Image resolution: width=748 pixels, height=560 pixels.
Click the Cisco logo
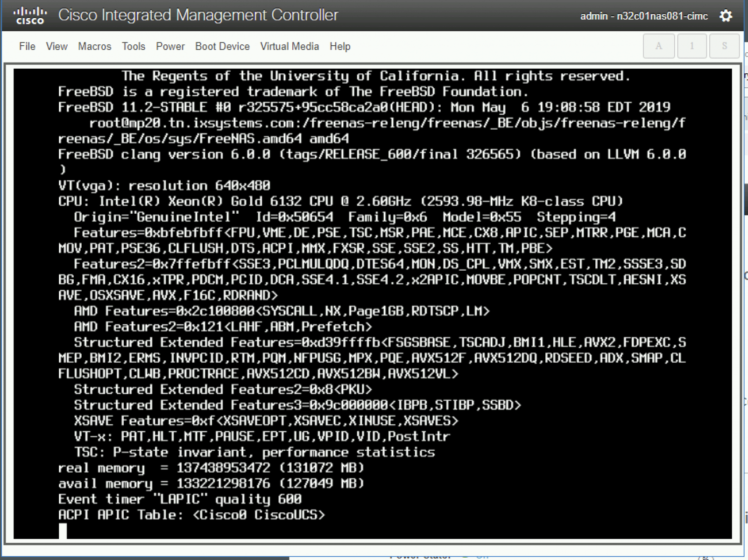(30, 15)
